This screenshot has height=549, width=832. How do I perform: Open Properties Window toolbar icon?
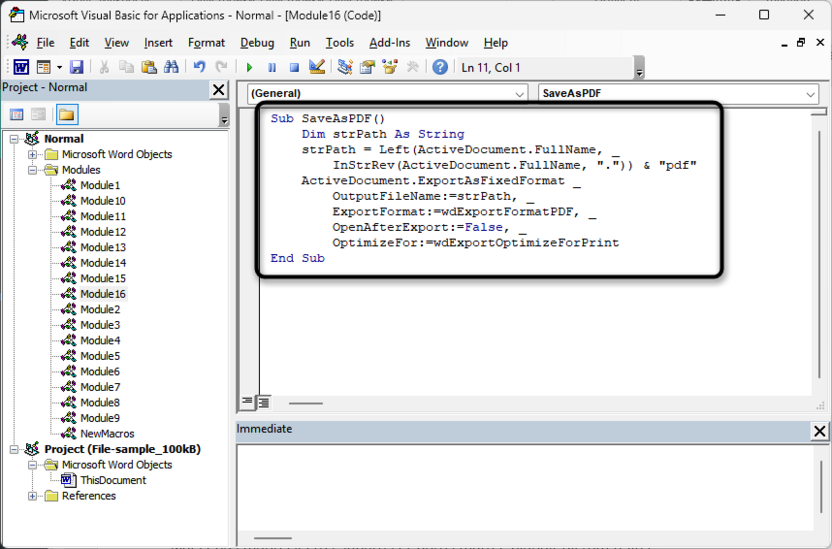[x=367, y=67]
